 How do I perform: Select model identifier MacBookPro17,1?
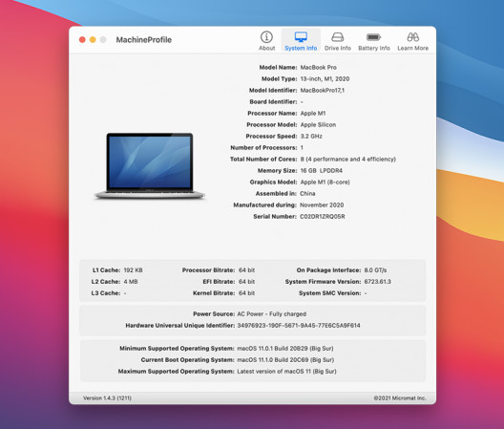[x=322, y=91]
